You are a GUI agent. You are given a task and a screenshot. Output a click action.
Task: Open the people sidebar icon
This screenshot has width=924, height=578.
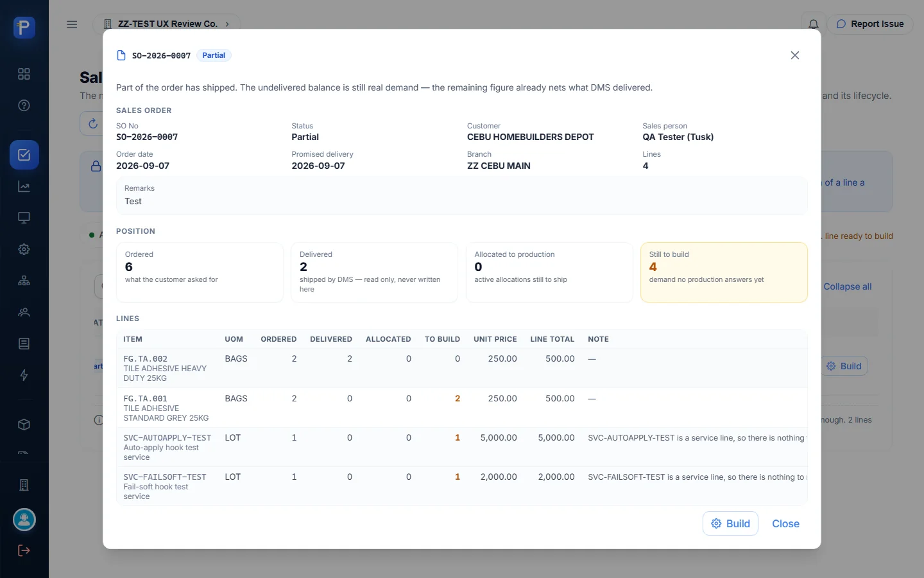[24, 312]
